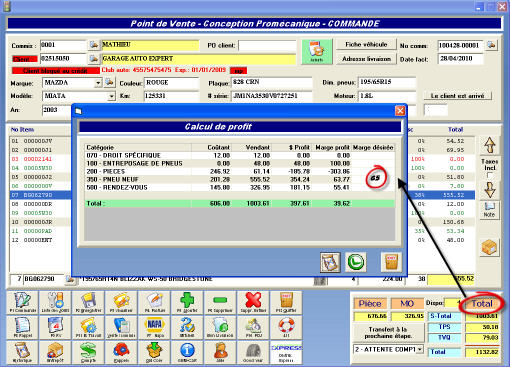Click the F12 Quitter door icon
510x367 pixels.
click(x=286, y=302)
